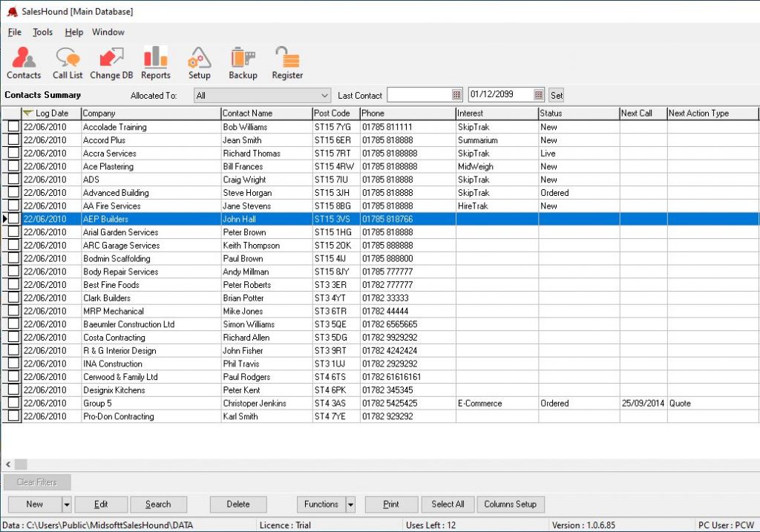Click the Next Call date 25/09/2014
This screenshot has height=532, width=760.
(x=643, y=403)
